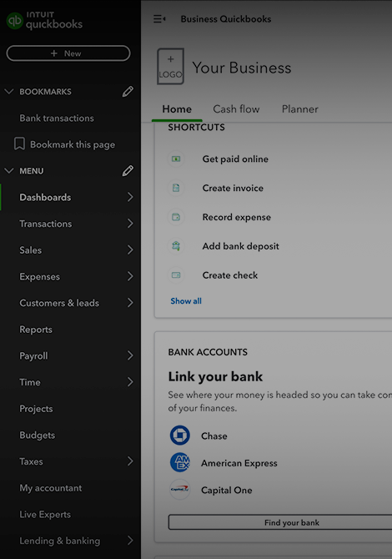Viewport: 392px width, 559px height.
Task: Open Taxes in the sidebar menu
Action: pos(31,461)
